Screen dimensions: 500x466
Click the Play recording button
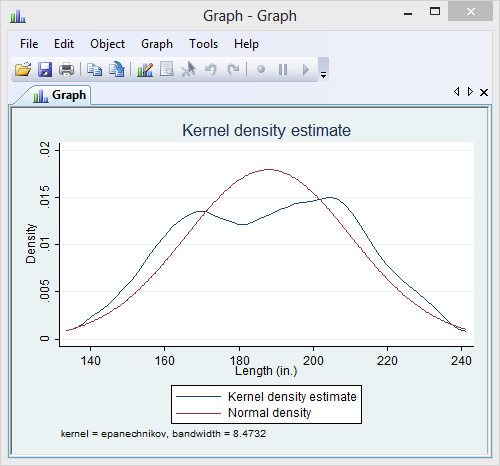tap(305, 69)
